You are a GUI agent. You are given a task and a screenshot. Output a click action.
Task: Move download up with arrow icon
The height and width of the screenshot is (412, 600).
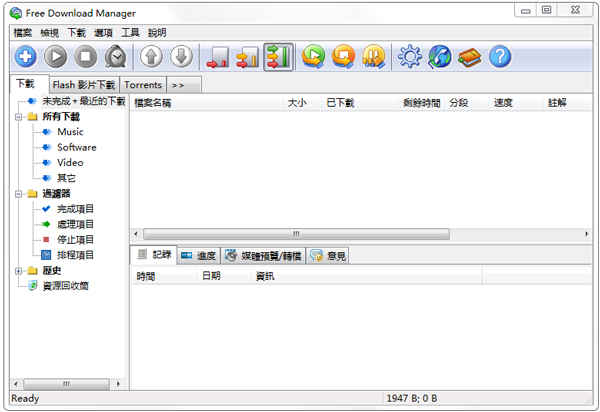pos(152,57)
